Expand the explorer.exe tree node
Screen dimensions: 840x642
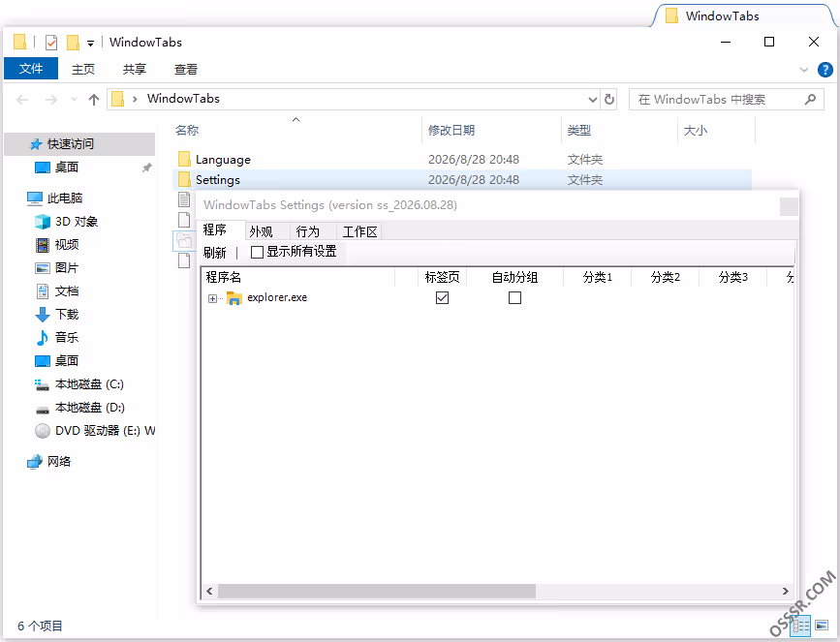213,299
